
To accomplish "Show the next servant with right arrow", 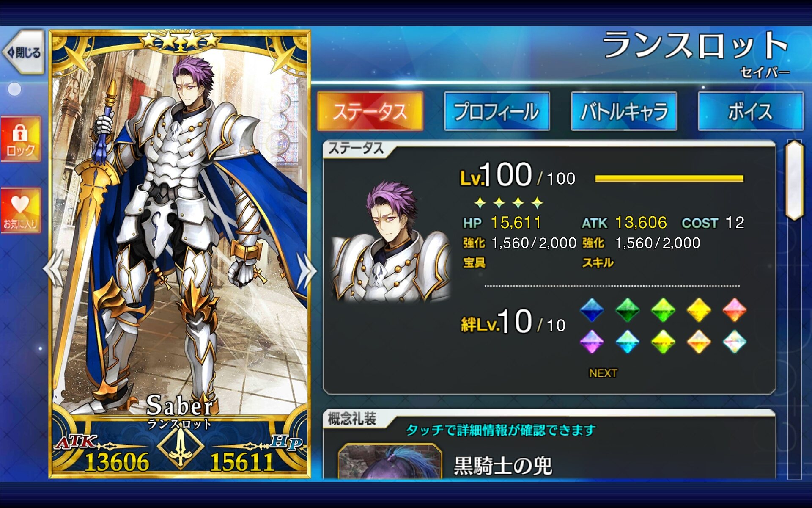I will coord(306,270).
